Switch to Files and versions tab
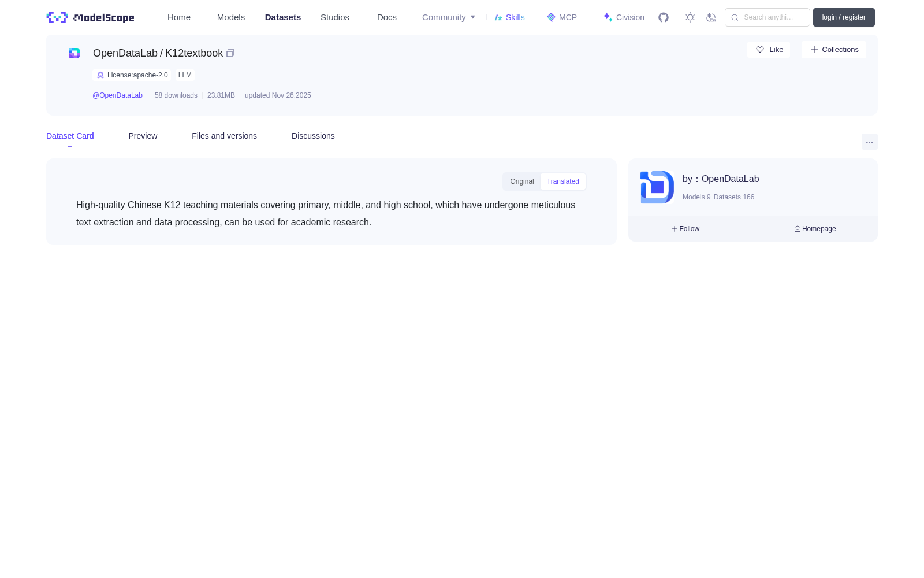Screen dimensions: 924x578 coord(224,136)
